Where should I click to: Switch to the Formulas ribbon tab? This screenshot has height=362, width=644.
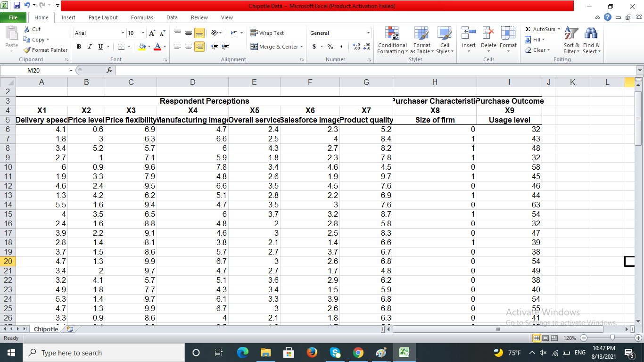click(x=141, y=17)
